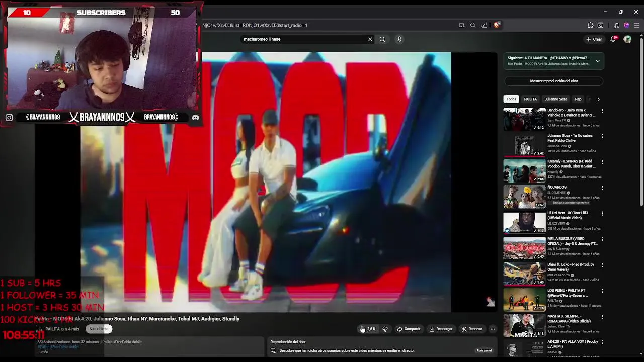Open the YouTube account avatar
This screenshot has width=644, height=362.
point(627,39)
